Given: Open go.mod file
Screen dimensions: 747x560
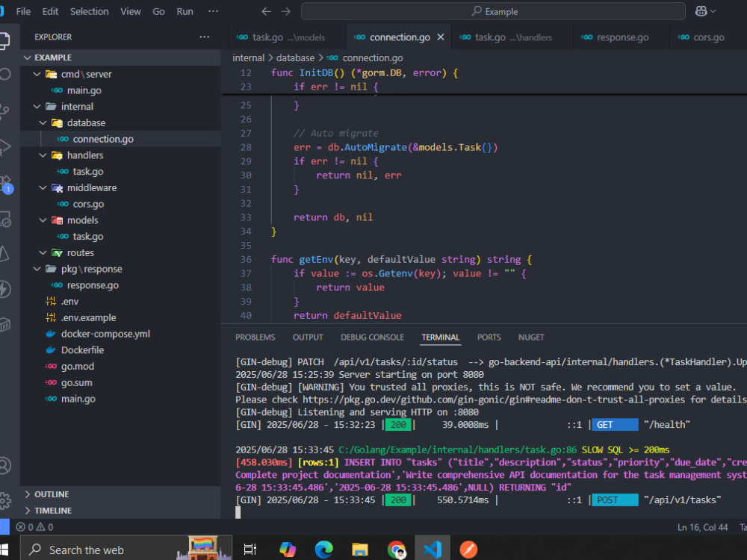Looking at the screenshot, I should click(120, 366).
